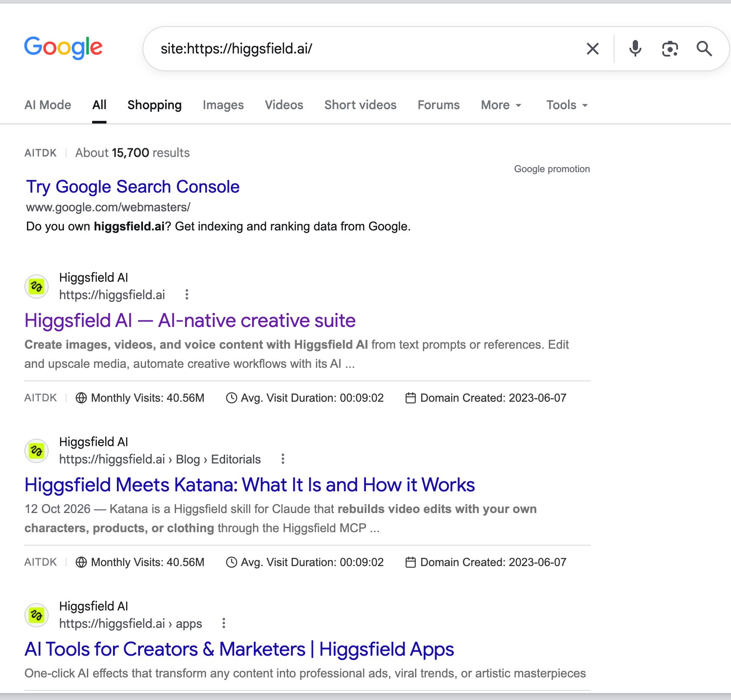Screen dimensions: 731x700
Task: Click Higgsfield favicon on the apps result
Action: pos(37,615)
